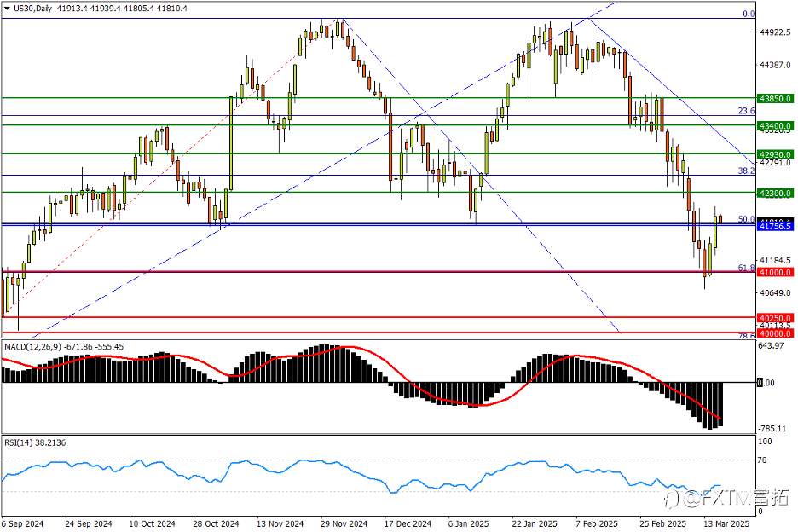Click the 22 Jan 2025 date label
This screenshot has height=532, width=798.
pos(535,523)
